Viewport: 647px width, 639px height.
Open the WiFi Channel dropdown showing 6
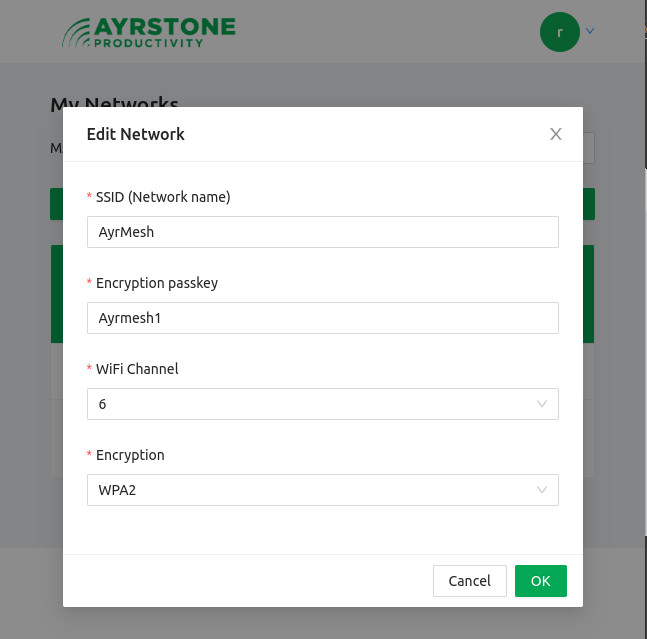[323, 404]
